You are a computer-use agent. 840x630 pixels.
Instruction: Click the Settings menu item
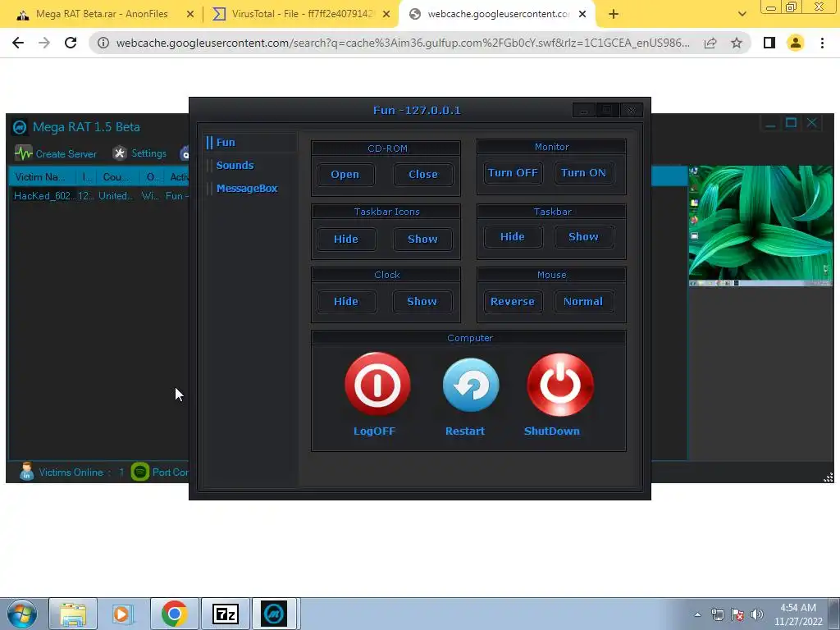[139, 153]
